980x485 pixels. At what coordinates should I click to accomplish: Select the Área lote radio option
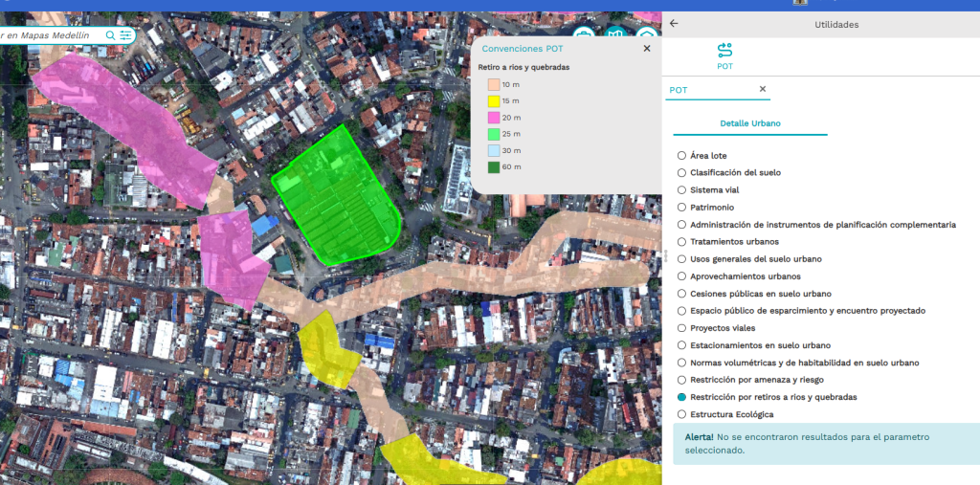pos(681,155)
